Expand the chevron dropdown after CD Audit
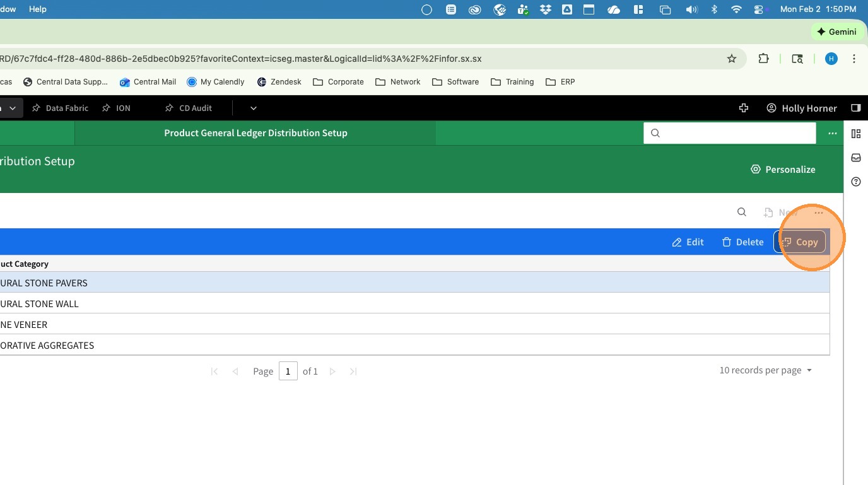Viewport: 868px width, 485px height. coord(254,108)
